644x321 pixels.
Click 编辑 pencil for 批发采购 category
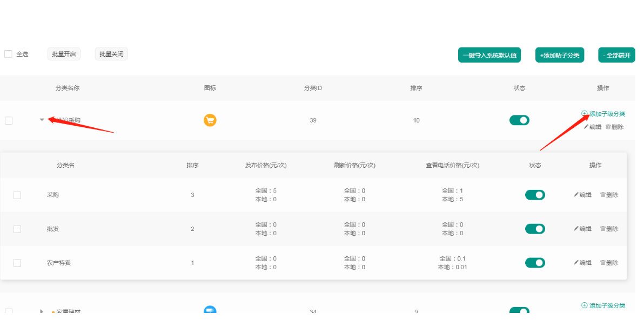point(592,127)
